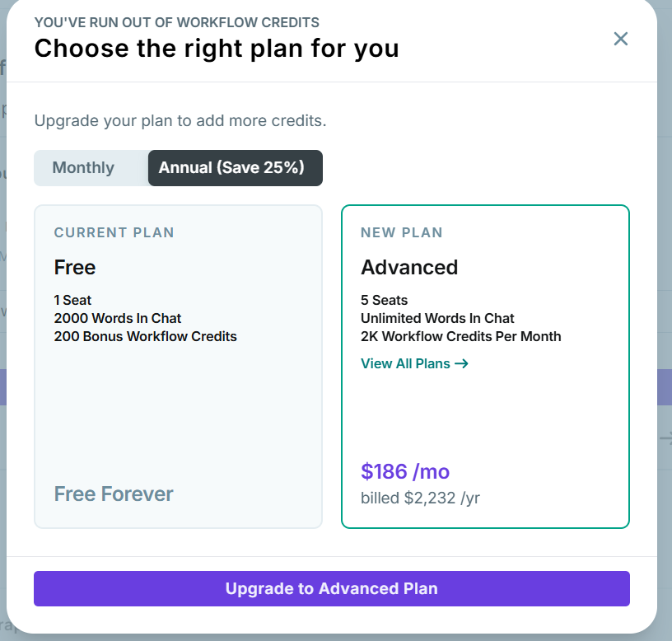Viewport: 672px width, 641px height.
Task: Click the 5 Seats feature line
Action: (385, 300)
